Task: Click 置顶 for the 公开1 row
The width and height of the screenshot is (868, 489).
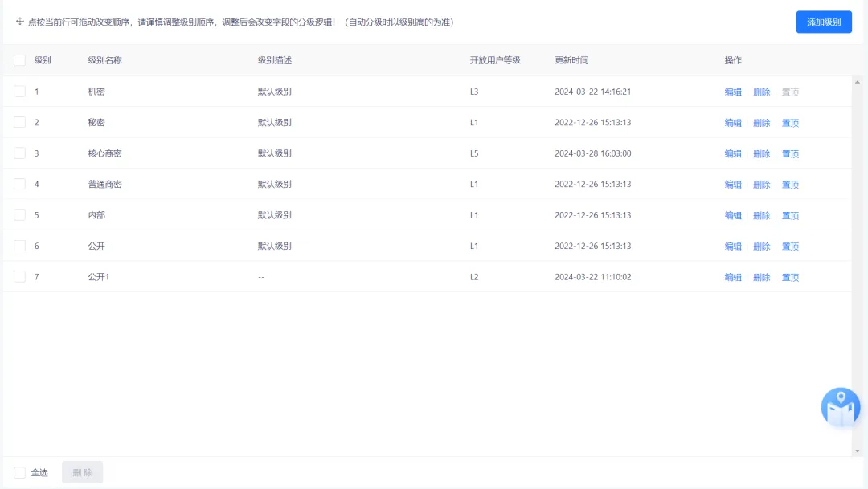Action: point(789,276)
